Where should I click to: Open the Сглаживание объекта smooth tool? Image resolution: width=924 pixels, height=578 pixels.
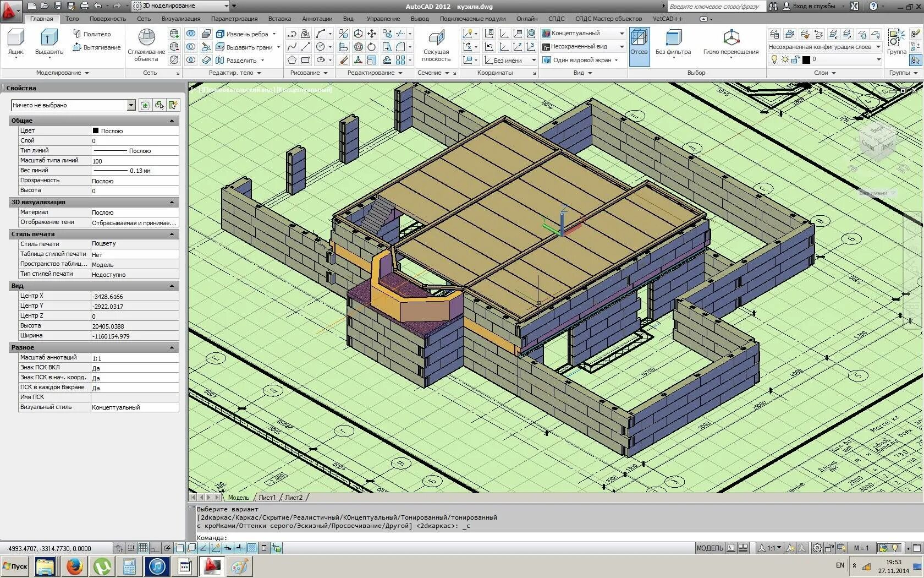(146, 46)
